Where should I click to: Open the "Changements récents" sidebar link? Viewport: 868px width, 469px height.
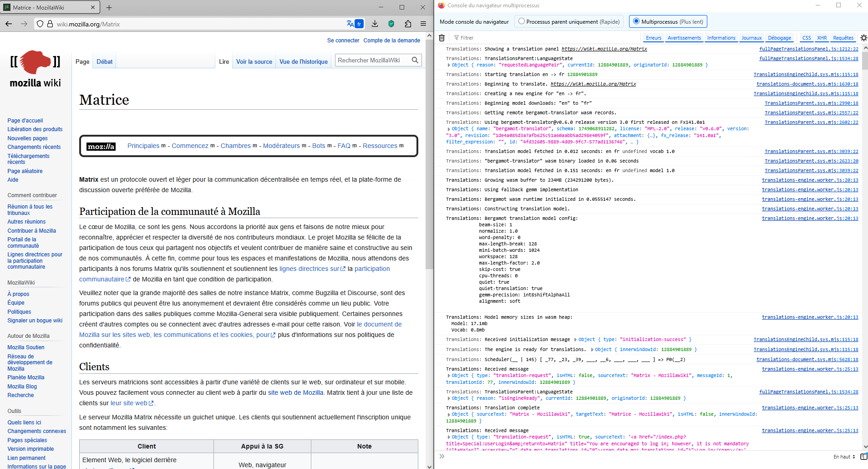pos(34,147)
